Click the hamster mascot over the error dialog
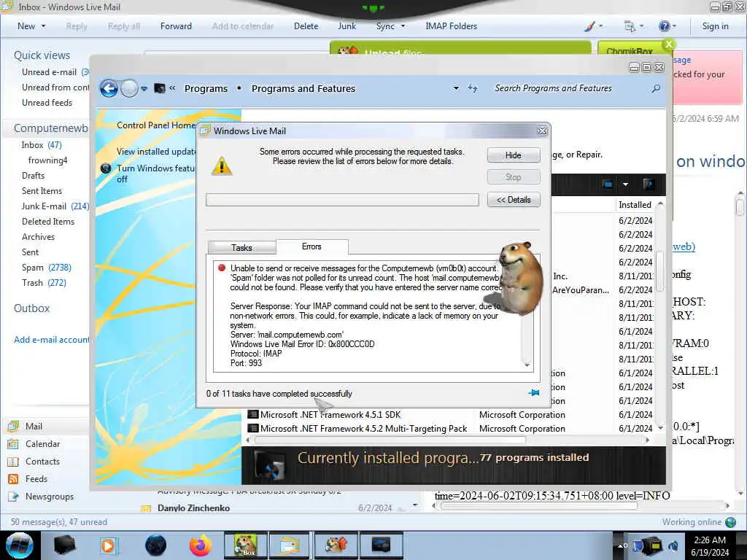This screenshot has height=560, width=747. (x=519, y=278)
